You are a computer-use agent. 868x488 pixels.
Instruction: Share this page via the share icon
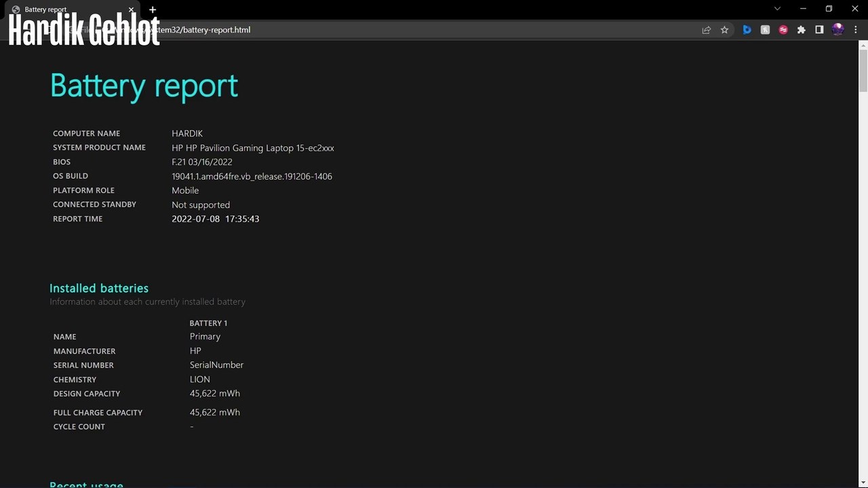[707, 30]
